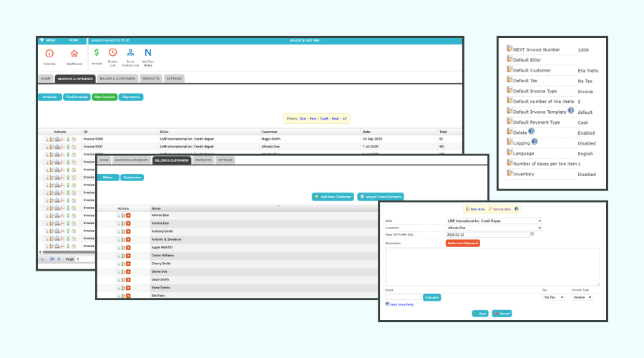This screenshot has height=358, width=644.
Task: Help icon next to Default Invoice Template
Action: coord(571,110)
